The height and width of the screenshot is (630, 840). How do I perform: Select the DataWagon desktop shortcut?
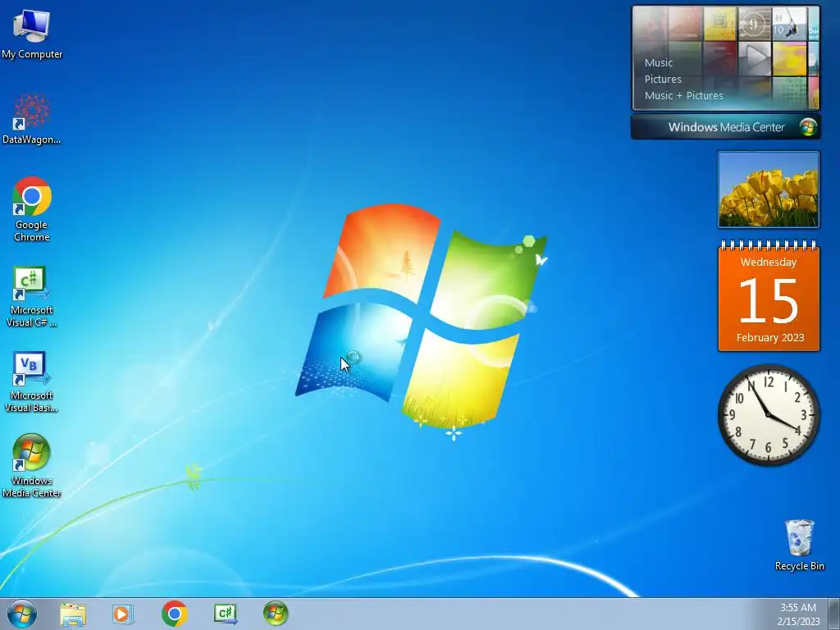click(x=32, y=119)
